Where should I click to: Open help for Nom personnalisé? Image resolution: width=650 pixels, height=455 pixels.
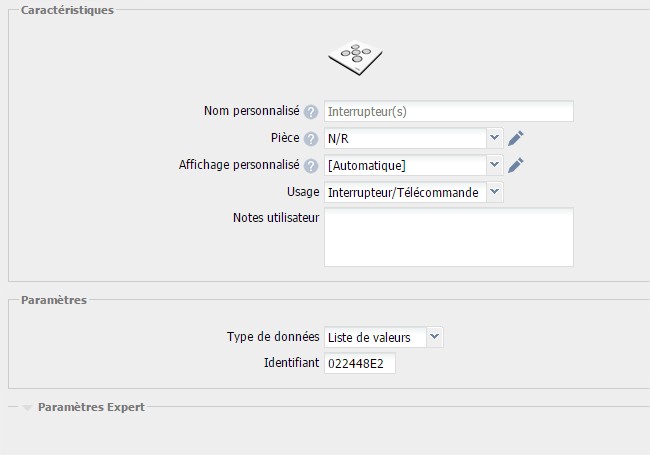(311, 112)
